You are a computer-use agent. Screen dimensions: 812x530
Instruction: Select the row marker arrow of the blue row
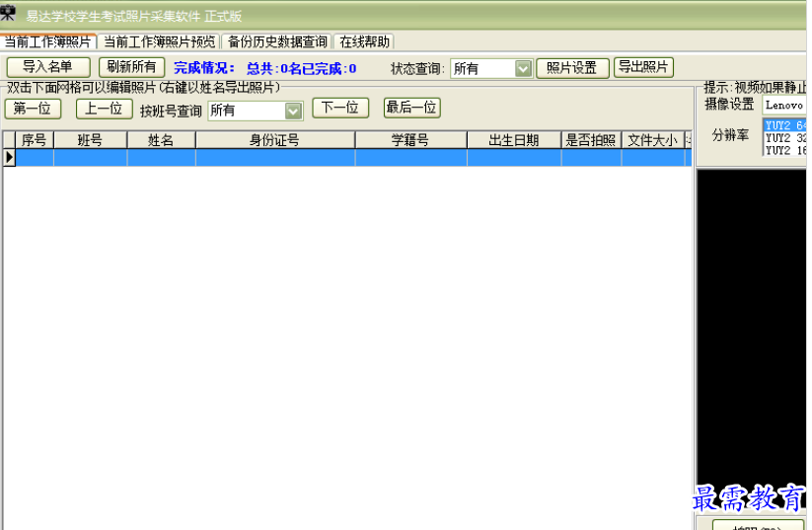point(9,158)
